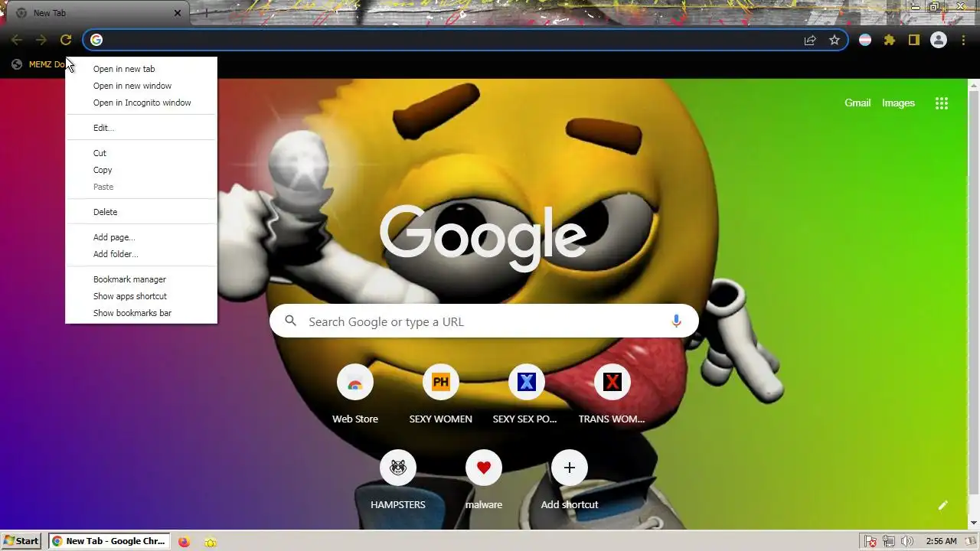Click the Customize Chrome pencil icon
The width and height of the screenshot is (980, 551).
(x=943, y=505)
